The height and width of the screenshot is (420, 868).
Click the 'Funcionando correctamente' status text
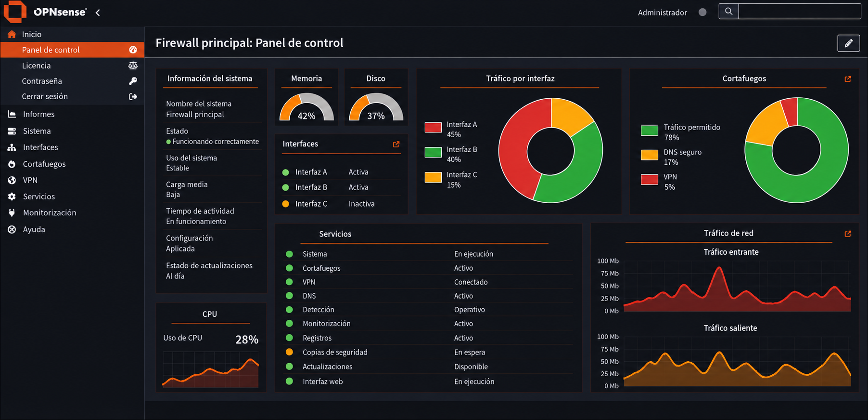click(x=216, y=142)
